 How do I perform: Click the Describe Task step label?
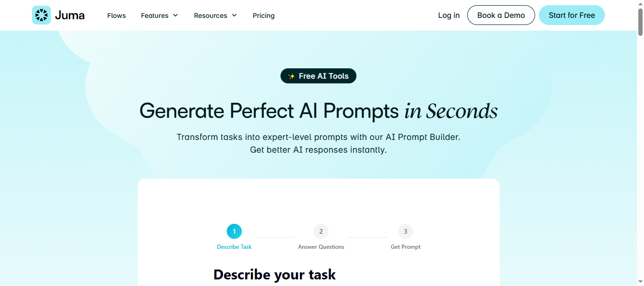click(x=234, y=247)
